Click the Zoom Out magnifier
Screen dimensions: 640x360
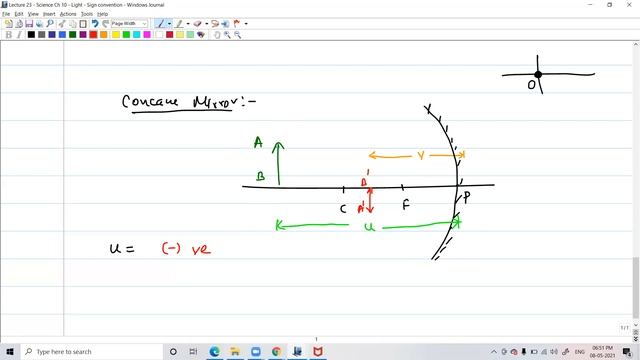pyautogui.click(x=238, y=35)
